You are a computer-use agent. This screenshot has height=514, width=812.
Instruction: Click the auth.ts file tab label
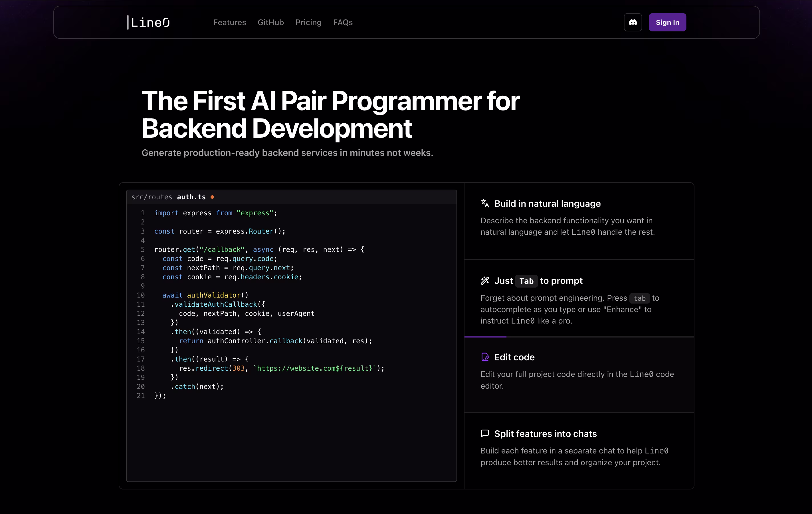pos(191,197)
